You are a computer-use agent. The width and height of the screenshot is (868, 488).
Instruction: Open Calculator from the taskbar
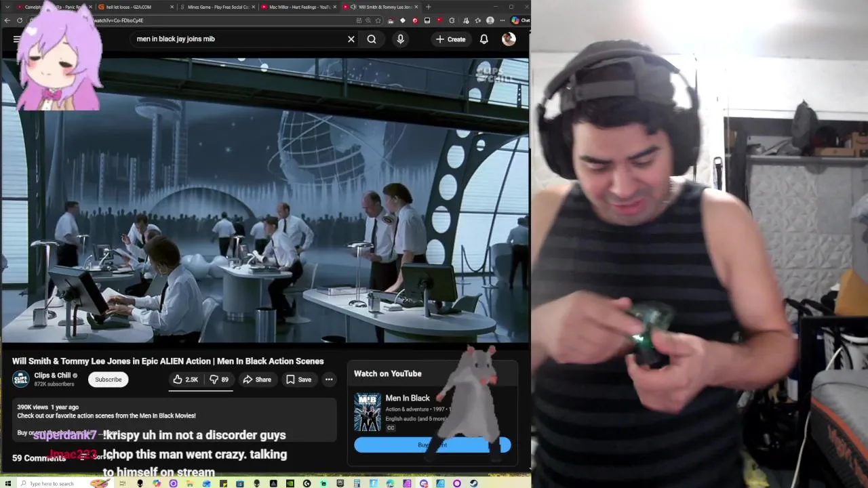pos(357,483)
